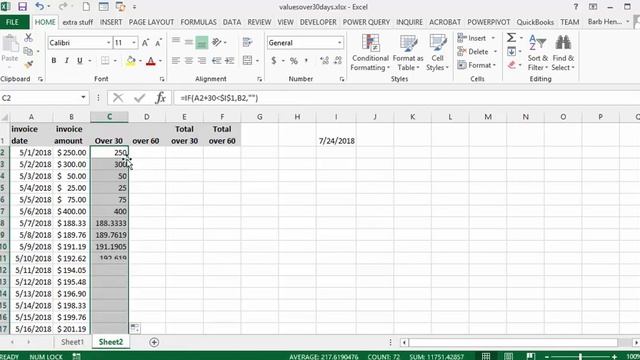Open the Delete cells dropdown arrow
The height and width of the screenshot is (360, 640).
point(495,52)
